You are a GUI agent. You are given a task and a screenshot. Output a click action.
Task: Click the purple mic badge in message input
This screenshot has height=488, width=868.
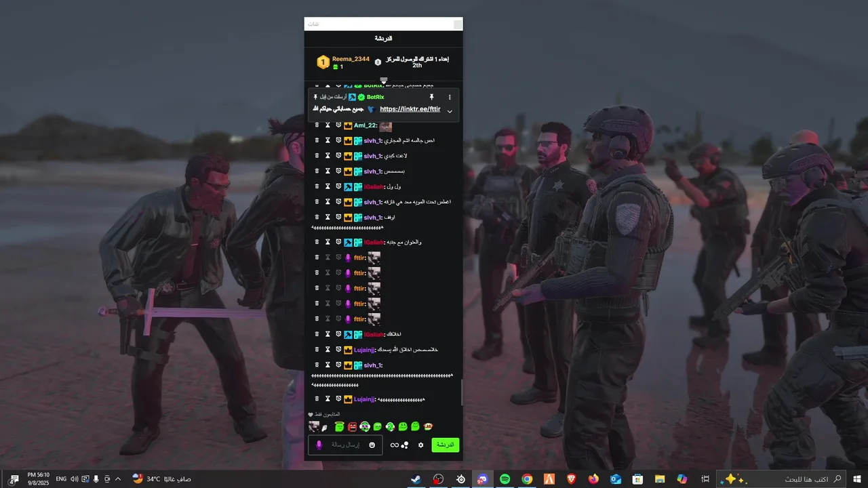click(x=319, y=445)
